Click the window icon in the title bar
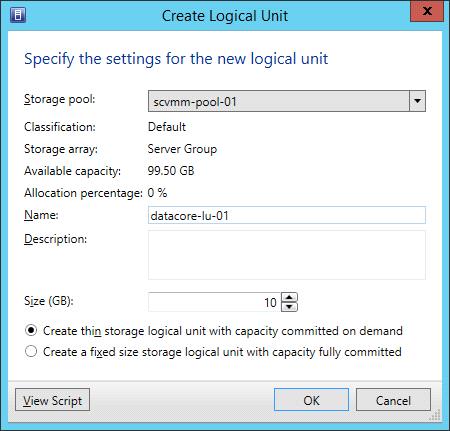 (x=18, y=15)
